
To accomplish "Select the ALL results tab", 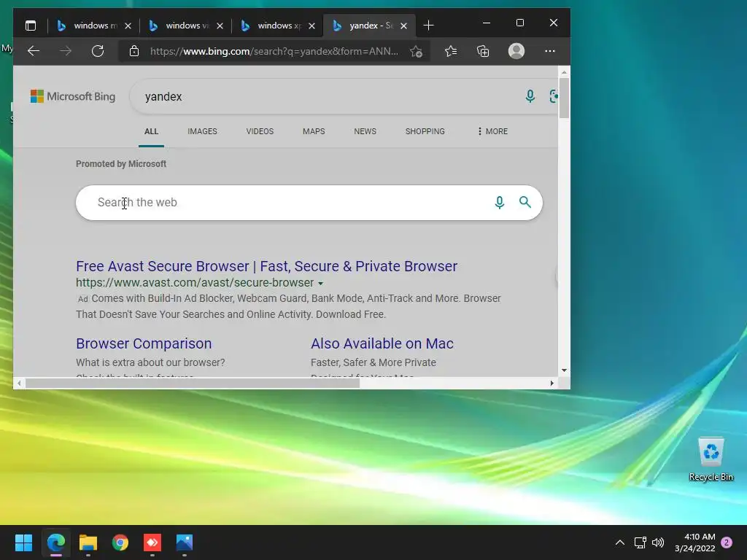I will [151, 131].
